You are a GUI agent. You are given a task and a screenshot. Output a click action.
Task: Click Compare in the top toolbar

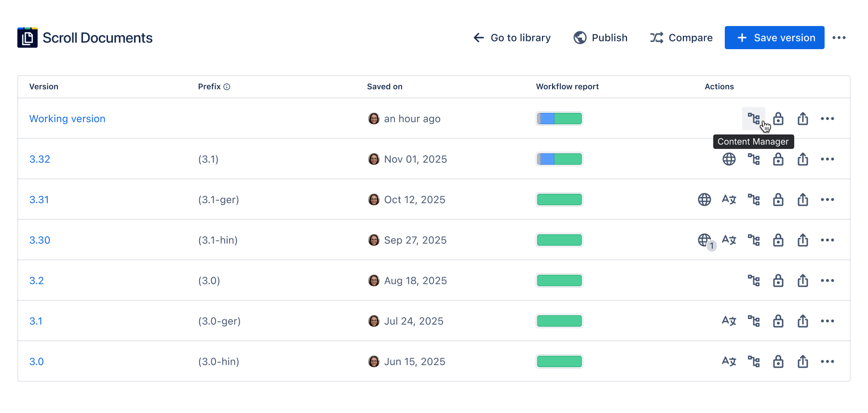(x=681, y=38)
